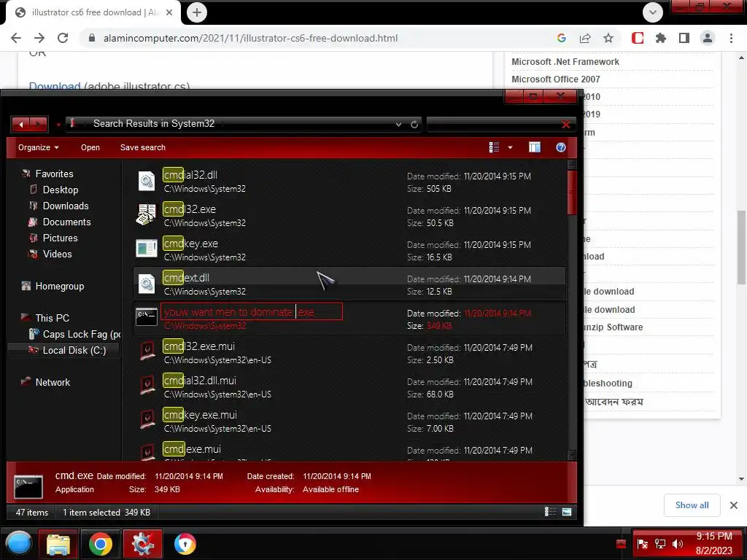The height and width of the screenshot is (560, 747).
Task: Select cmdial32.dll file
Action: (349, 182)
